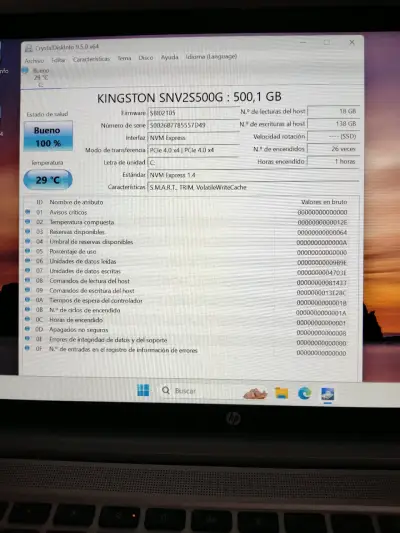Viewport: 400px width, 533px height.
Task: Click the CrystalDiskInfo title bar icon
Action: click(29, 48)
